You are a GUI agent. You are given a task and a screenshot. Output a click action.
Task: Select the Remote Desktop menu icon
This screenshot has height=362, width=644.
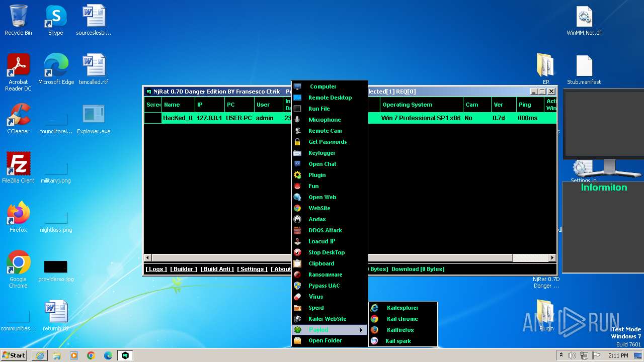coord(297,98)
